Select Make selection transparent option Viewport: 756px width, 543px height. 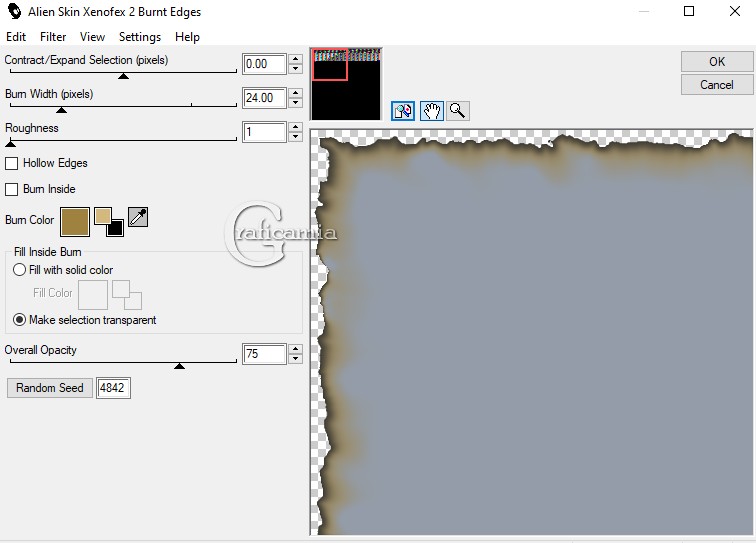coord(19,320)
